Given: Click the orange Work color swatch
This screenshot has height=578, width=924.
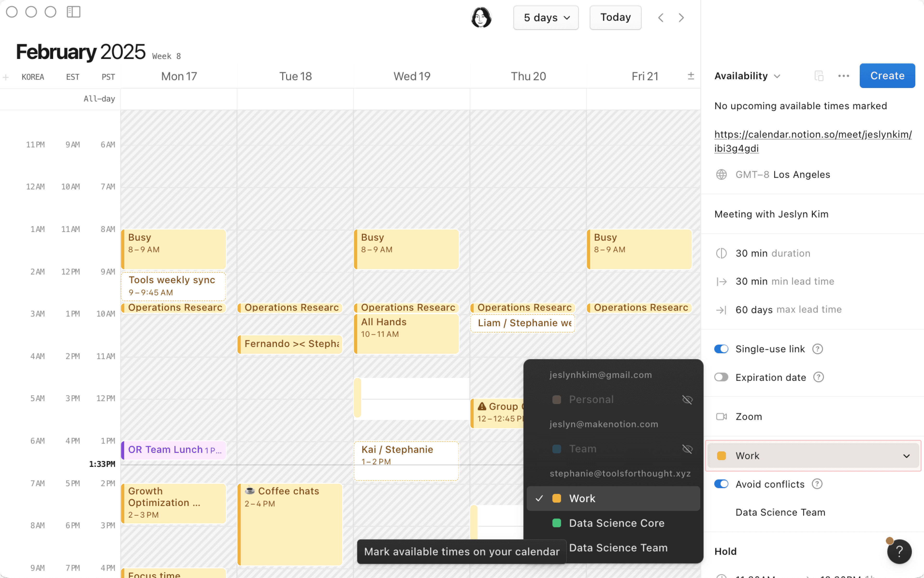Looking at the screenshot, I should click(722, 455).
